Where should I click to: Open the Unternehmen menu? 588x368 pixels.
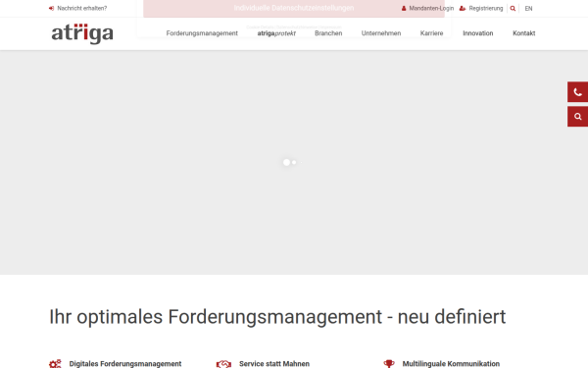[x=381, y=33]
